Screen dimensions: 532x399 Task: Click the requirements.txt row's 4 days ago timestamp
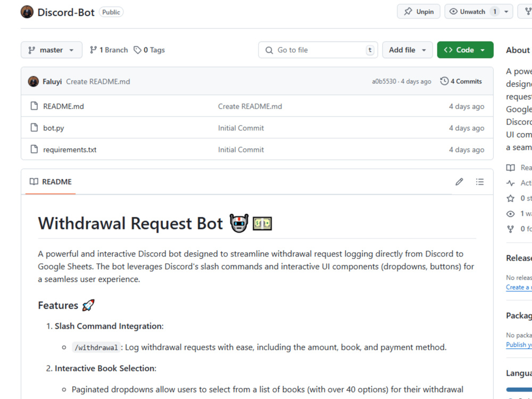467,149
